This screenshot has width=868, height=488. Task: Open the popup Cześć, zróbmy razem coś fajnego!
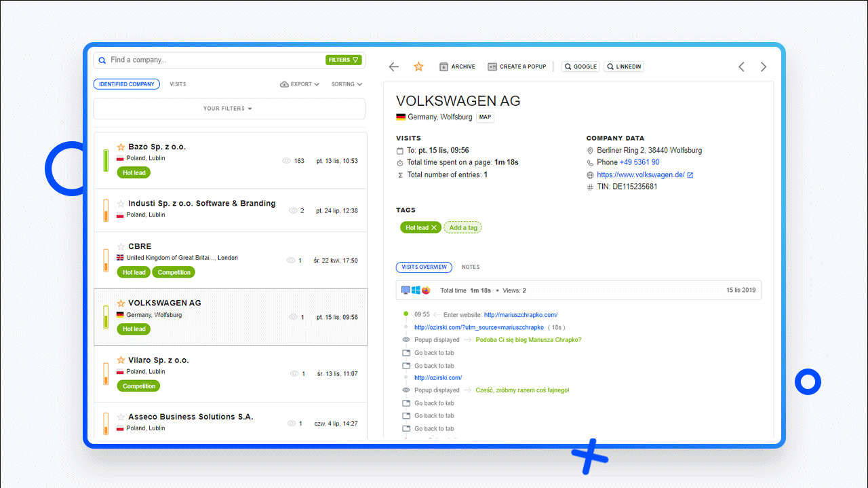point(523,390)
